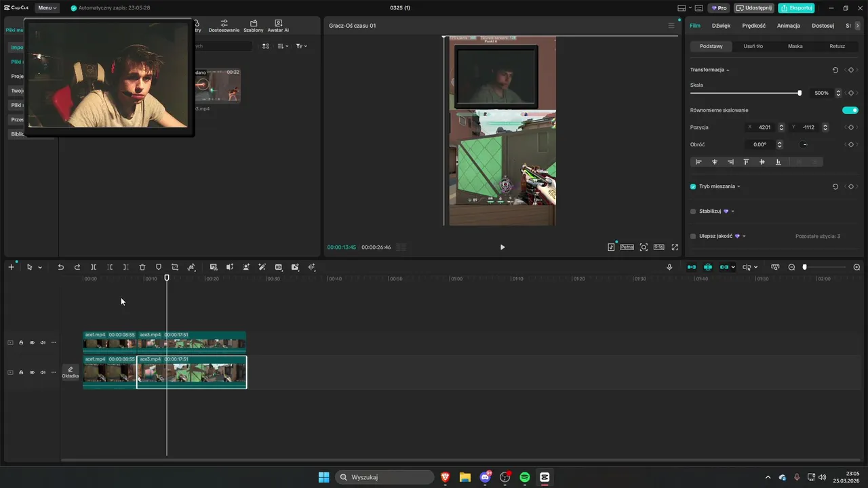Uncheck the Tryb mieszania checkbox

tap(693, 186)
